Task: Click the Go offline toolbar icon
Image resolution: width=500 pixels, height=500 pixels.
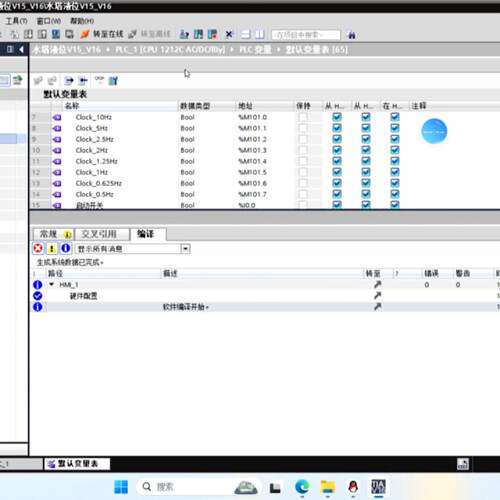Action: (132, 34)
